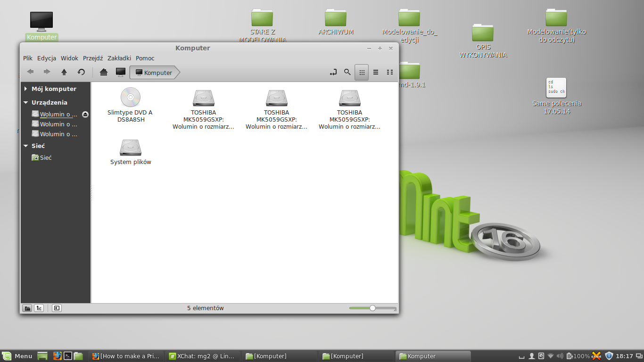Select the OPIS WYKONYWANIA desktop folder
The width and height of the screenshot is (644, 362).
click(483, 41)
